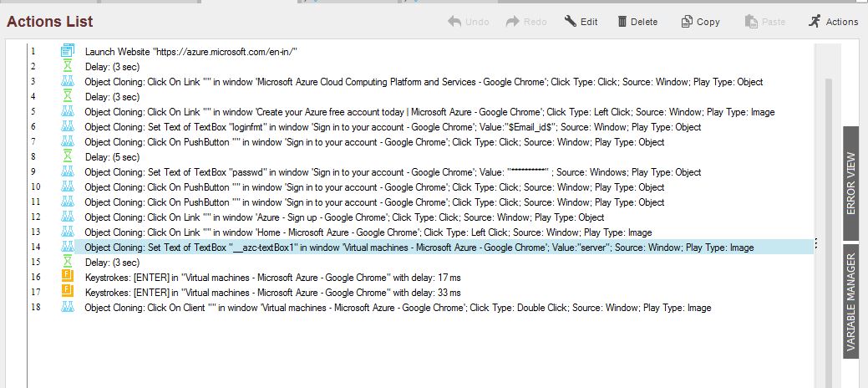Open the ERROR VIEW side tab
Image resolution: width=868 pixels, height=388 pixels.
[851, 183]
